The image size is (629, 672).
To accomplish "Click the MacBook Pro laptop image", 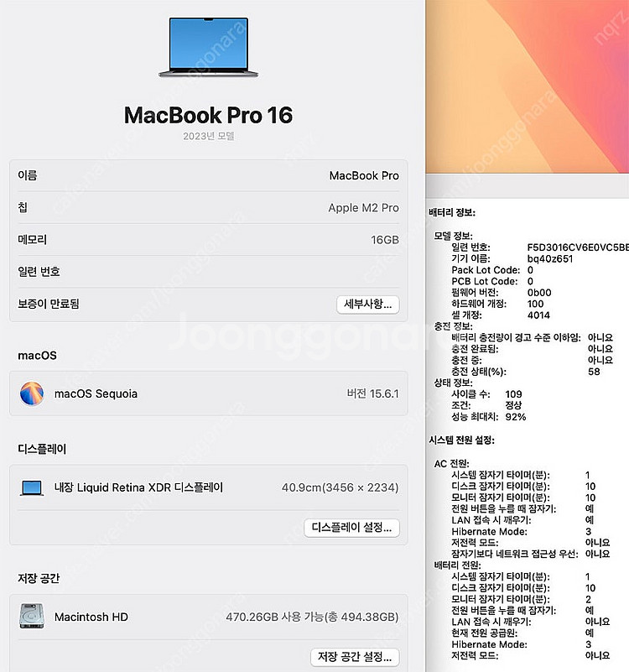I will (208, 48).
